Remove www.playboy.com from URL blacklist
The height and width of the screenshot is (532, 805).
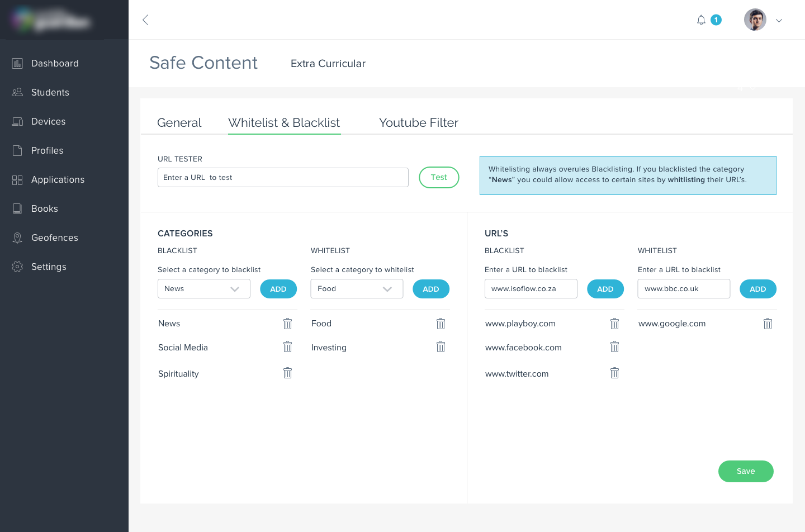click(614, 324)
